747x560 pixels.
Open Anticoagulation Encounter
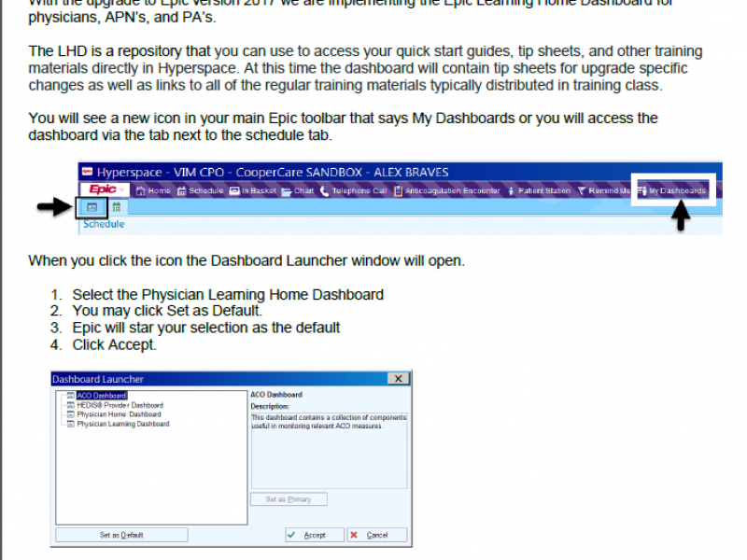point(447,190)
